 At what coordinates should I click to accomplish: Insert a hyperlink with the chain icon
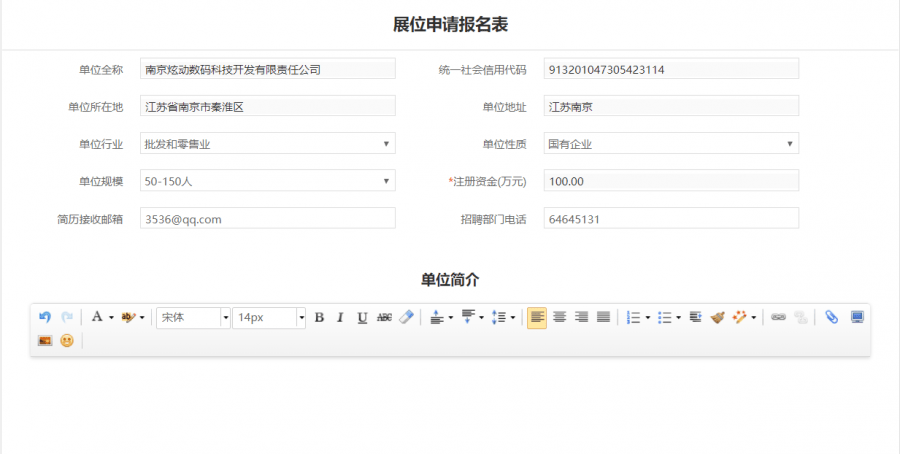[778, 317]
